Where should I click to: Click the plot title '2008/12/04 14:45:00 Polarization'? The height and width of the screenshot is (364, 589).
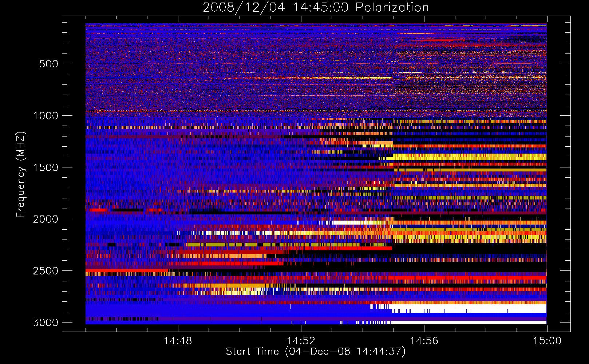(316, 8)
